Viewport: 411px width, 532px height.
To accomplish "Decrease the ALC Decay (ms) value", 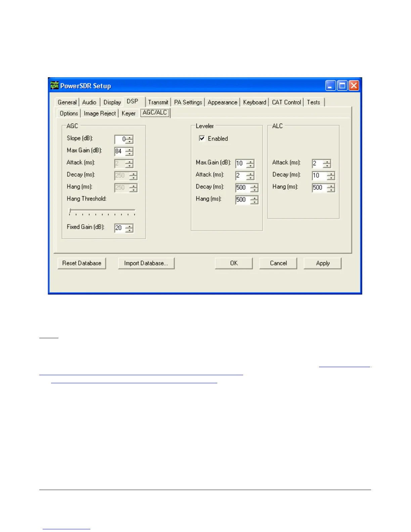I will click(331, 177).
